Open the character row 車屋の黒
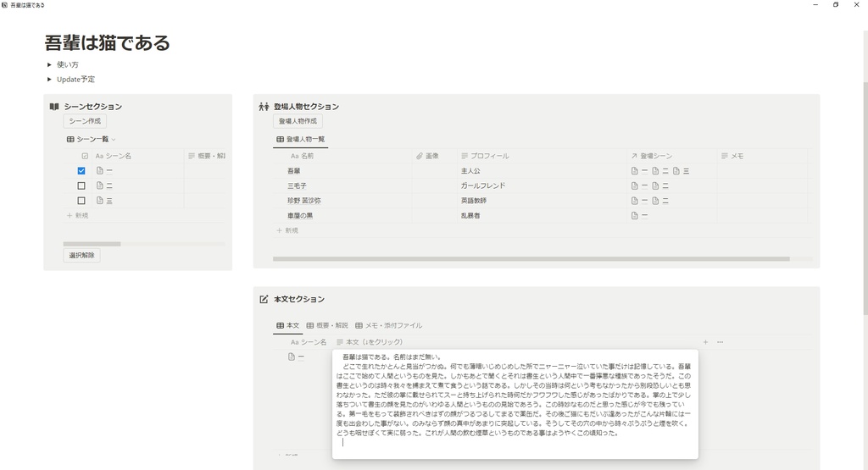The width and height of the screenshot is (868, 470). (x=300, y=216)
